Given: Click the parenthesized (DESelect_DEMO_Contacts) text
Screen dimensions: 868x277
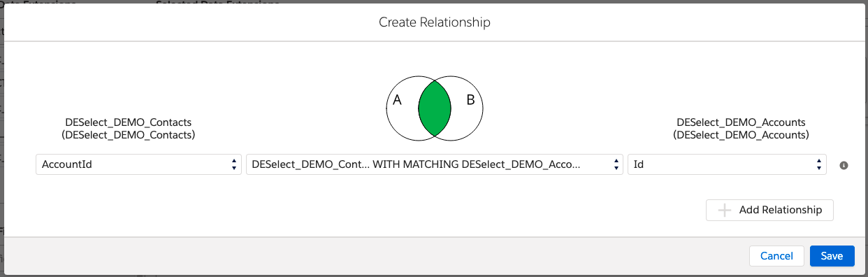Looking at the screenshot, I should [x=129, y=135].
